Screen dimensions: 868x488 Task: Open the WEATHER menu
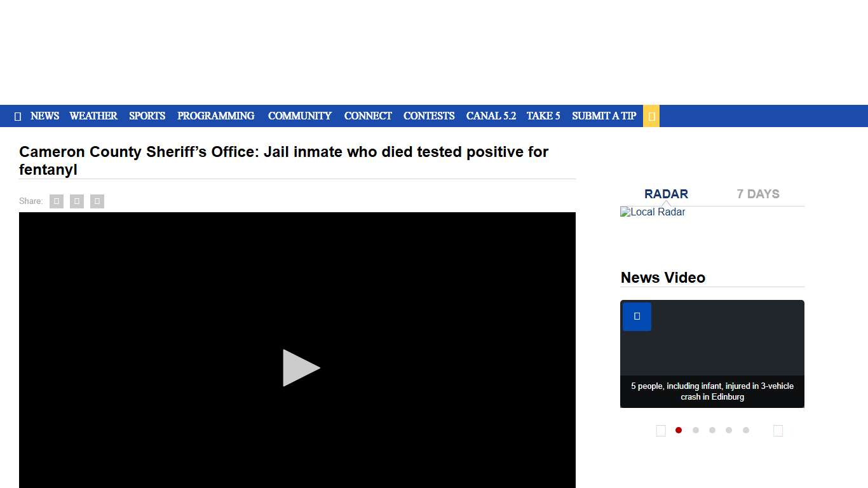[x=93, y=116]
